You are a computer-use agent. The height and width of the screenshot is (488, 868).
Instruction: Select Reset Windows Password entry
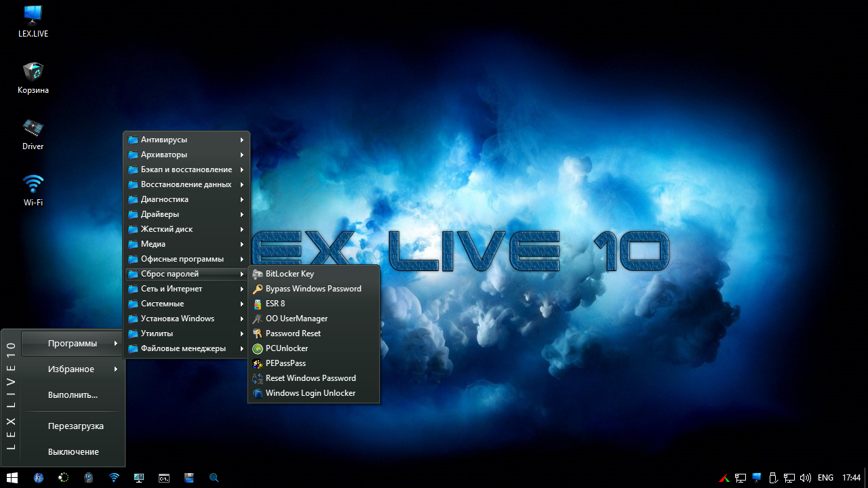point(311,378)
